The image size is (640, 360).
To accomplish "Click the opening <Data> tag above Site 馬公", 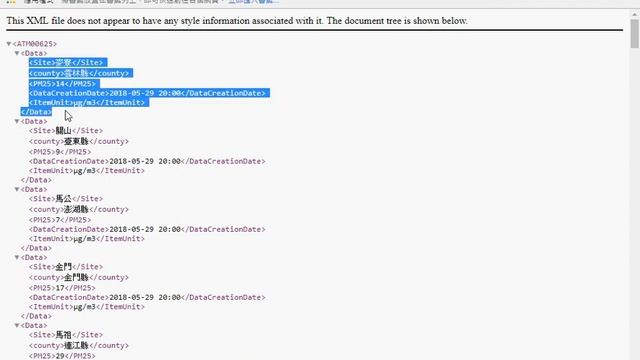I will pyautogui.click(x=34, y=189).
